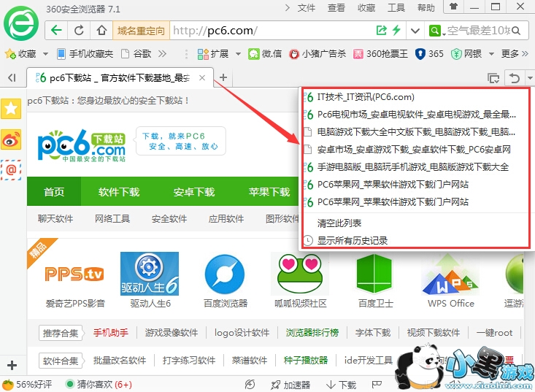Viewport: 535px width, 392px height.
Task: Expand the closed-tabs dropdown arrow
Action: (530, 78)
